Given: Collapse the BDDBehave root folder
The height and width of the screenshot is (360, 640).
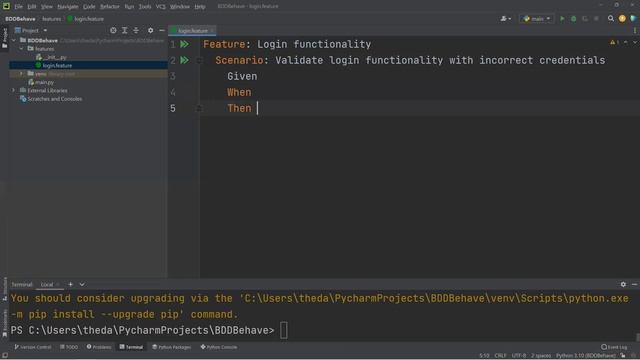Looking at the screenshot, I should [14, 40].
